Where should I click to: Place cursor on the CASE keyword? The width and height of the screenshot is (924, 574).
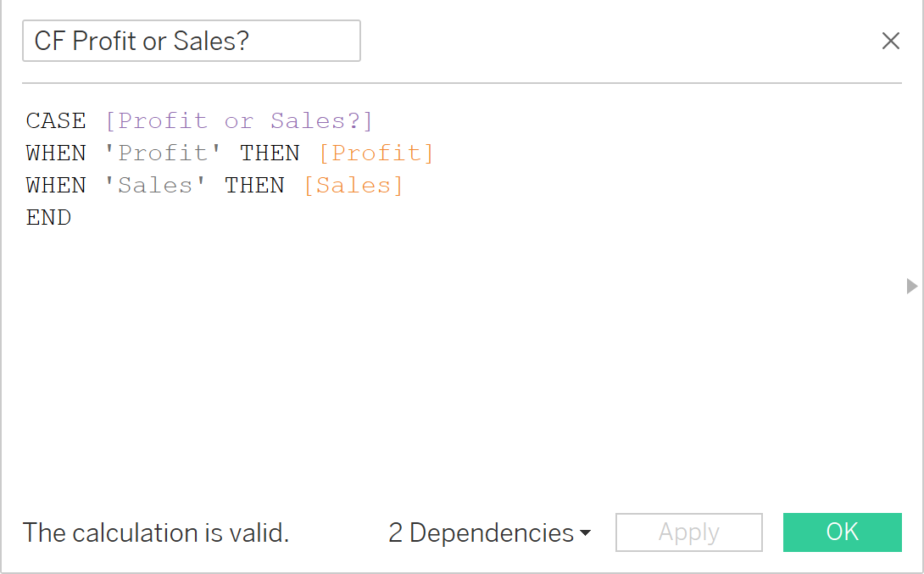pyautogui.click(x=56, y=121)
